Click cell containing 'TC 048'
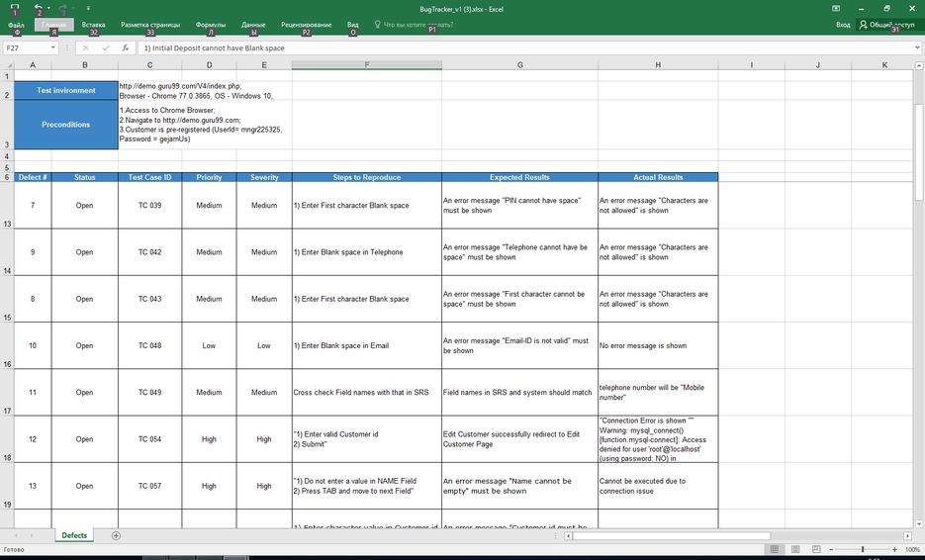Screen dimensions: 925x560 click(149, 346)
